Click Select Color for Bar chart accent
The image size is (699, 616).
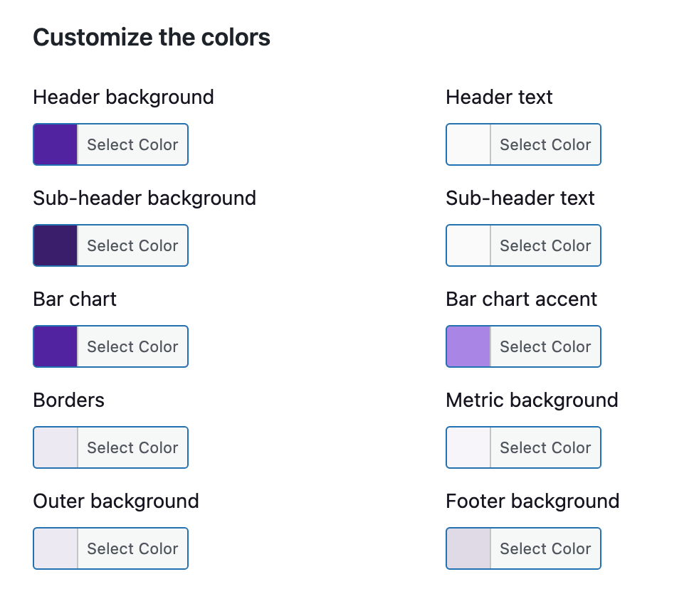pos(545,346)
